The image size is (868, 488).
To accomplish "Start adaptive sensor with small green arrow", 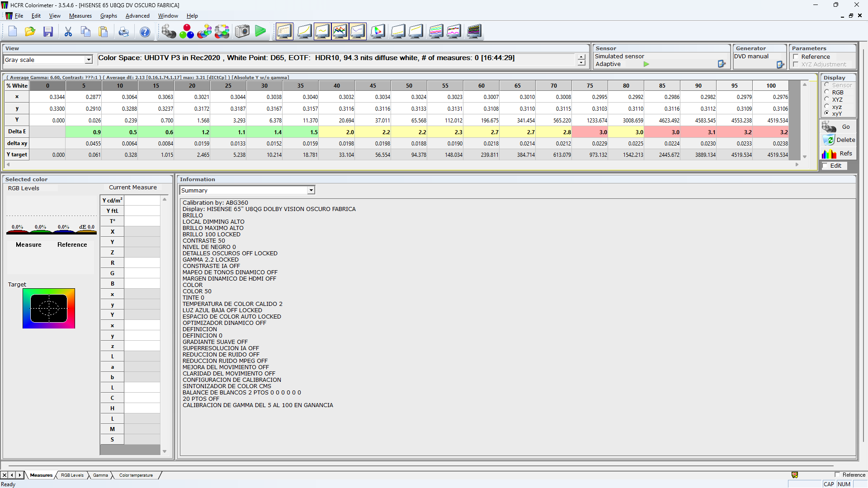I will tap(646, 64).
